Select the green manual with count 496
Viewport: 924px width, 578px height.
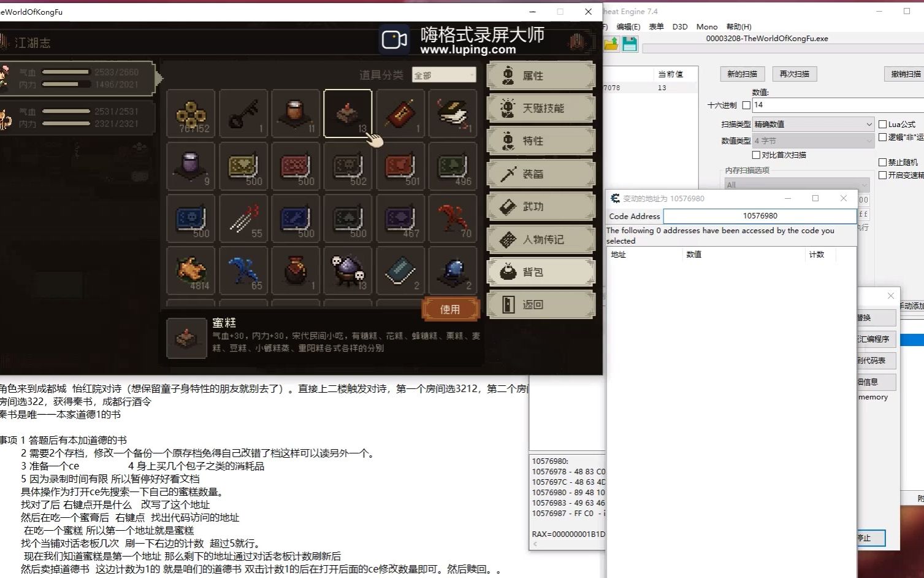(452, 166)
